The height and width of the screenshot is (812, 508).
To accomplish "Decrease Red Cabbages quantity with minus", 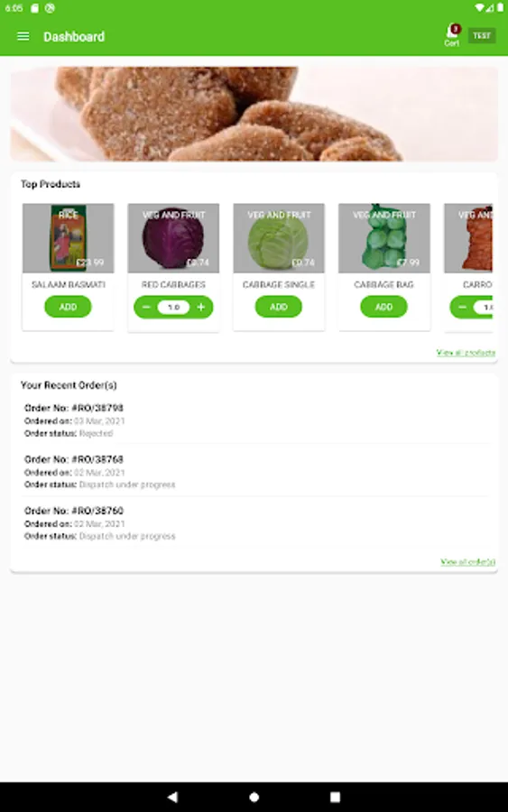I will coord(146,307).
